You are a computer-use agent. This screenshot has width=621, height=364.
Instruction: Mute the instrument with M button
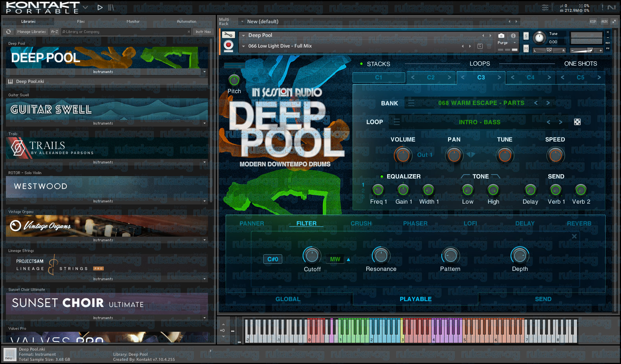tap(526, 48)
